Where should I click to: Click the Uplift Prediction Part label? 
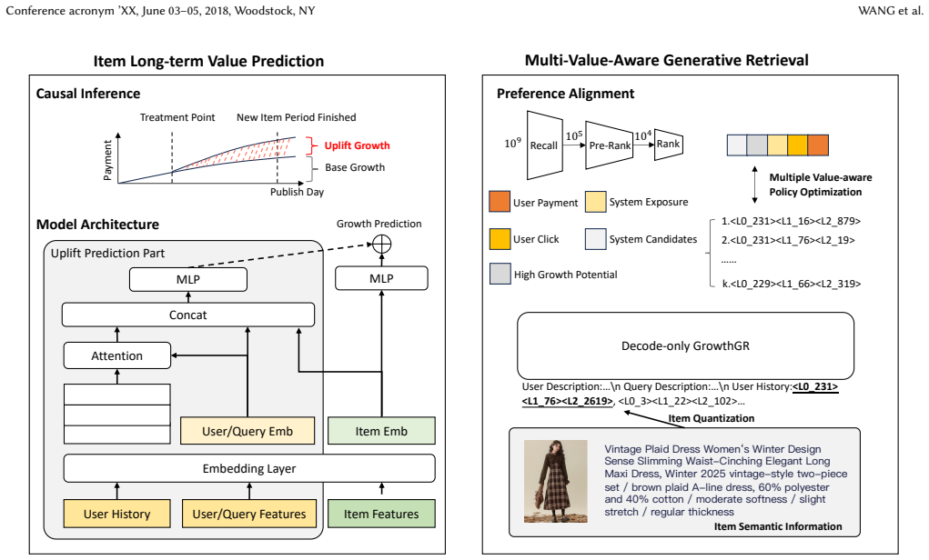[107, 253]
